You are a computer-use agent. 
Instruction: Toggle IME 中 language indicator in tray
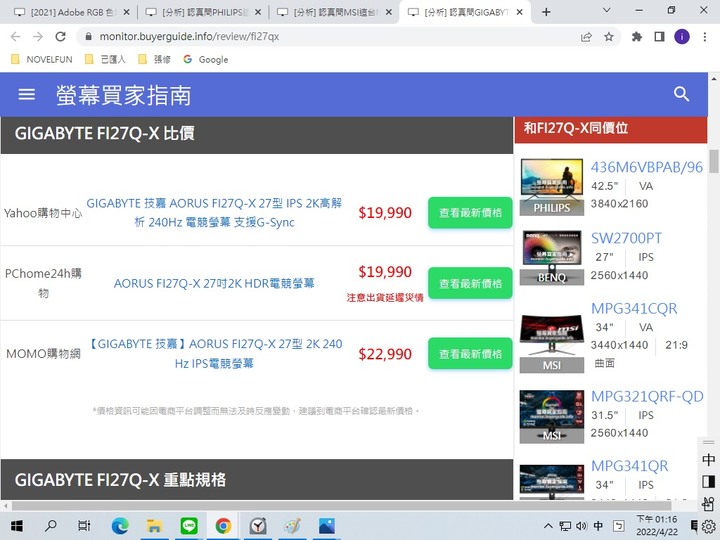[598, 526]
